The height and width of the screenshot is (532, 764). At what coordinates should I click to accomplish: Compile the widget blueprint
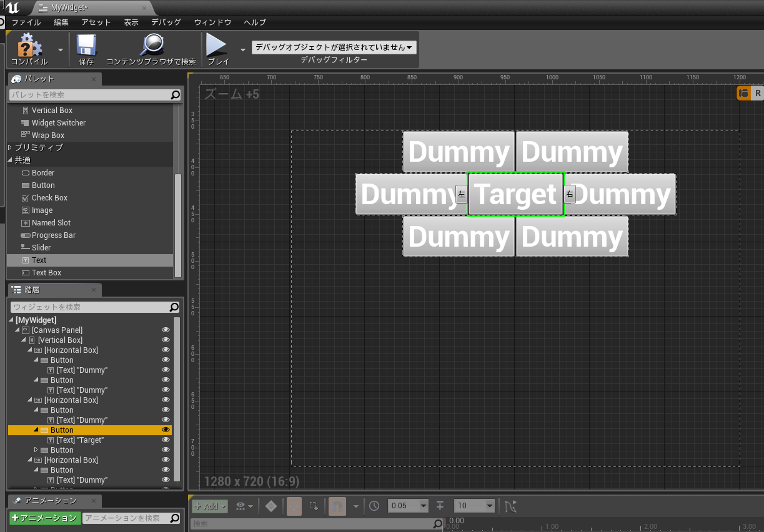pos(29,49)
